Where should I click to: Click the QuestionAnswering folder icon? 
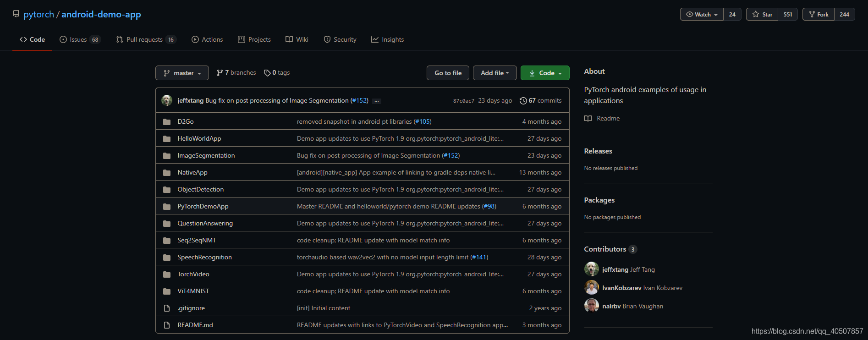(x=167, y=223)
